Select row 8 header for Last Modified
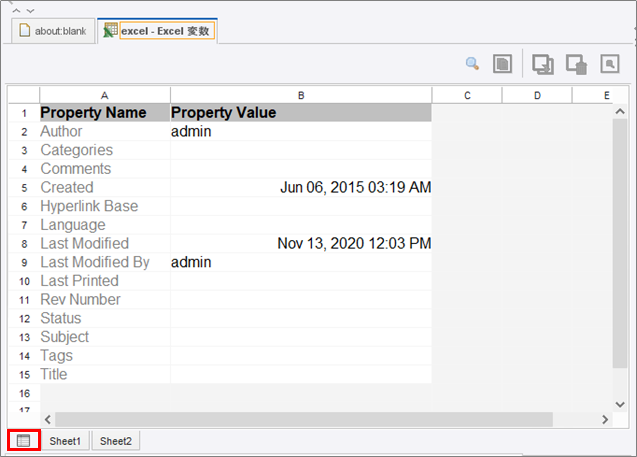 24,243
